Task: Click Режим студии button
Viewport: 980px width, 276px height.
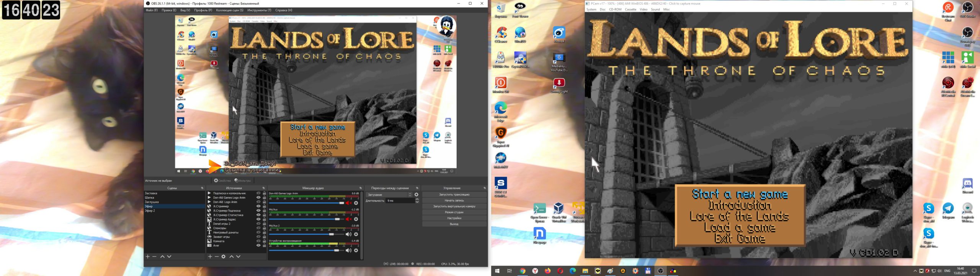Action: [x=454, y=212]
